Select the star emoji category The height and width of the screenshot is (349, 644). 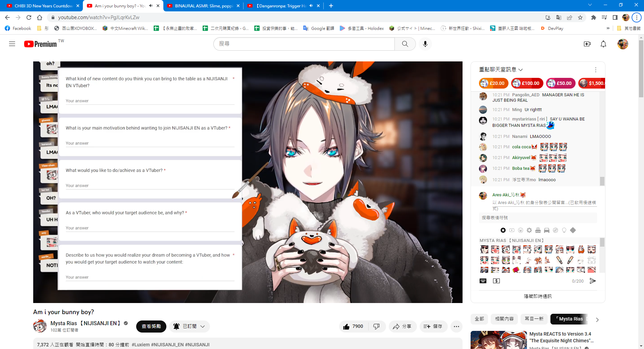(x=503, y=230)
